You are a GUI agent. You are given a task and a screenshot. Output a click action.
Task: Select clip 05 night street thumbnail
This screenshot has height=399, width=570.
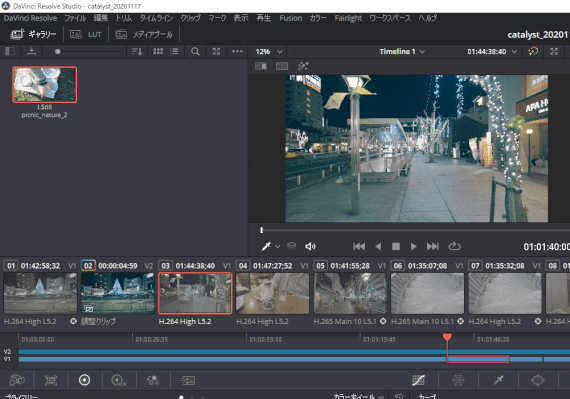click(x=350, y=293)
